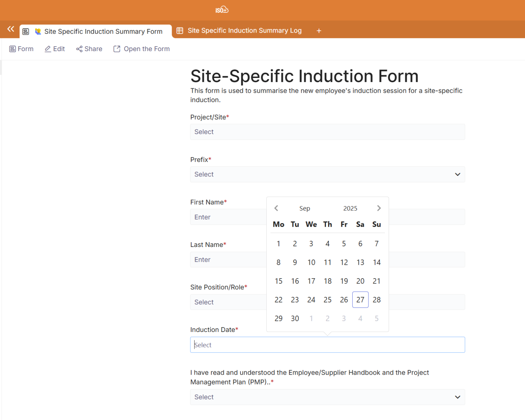Click the ISO cloud logo

(x=222, y=10)
